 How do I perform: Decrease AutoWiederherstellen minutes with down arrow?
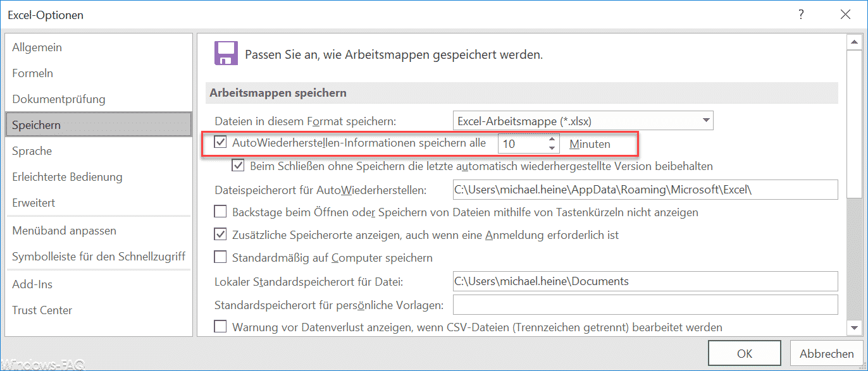point(552,149)
